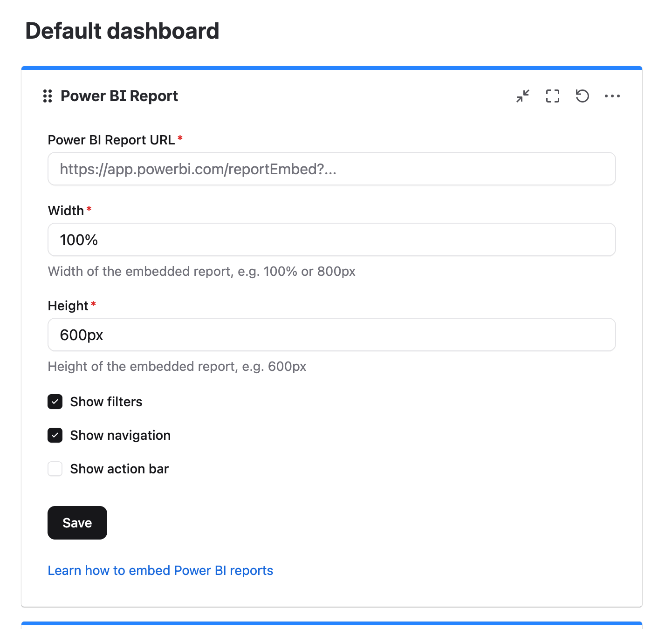This screenshot has height=629, width=672.
Task: Refresh the Power BI Report widget
Action: coord(582,96)
